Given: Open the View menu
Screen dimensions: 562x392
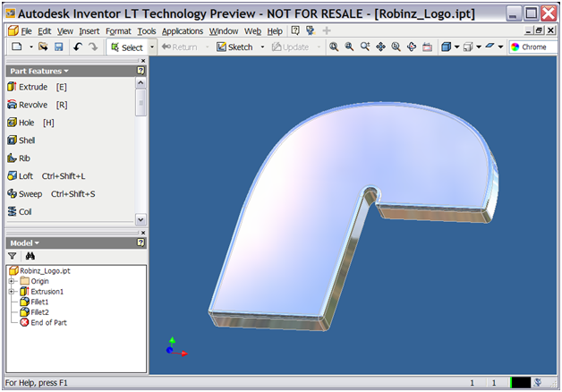Looking at the screenshot, I should pyautogui.click(x=64, y=31).
